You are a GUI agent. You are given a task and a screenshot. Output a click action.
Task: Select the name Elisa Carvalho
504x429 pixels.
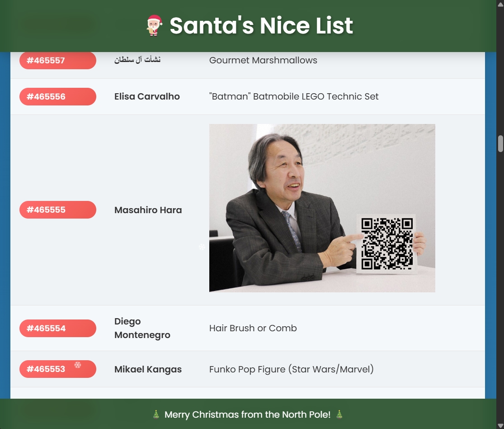point(147,97)
